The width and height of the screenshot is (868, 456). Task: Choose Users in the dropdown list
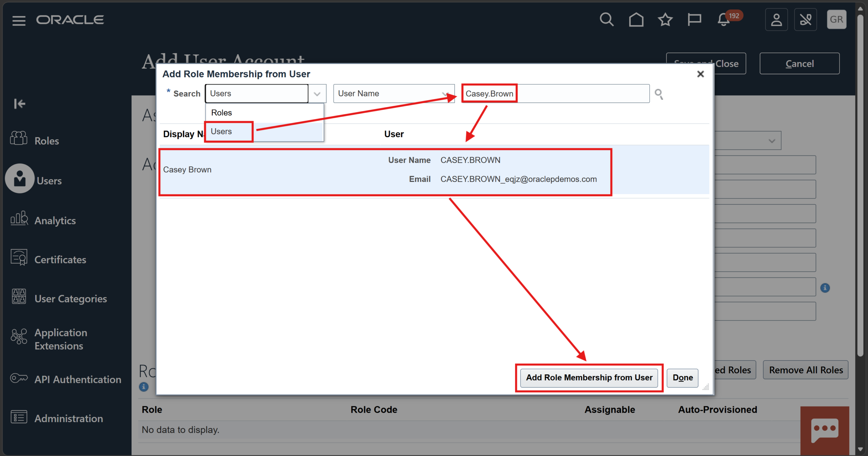tap(264, 131)
